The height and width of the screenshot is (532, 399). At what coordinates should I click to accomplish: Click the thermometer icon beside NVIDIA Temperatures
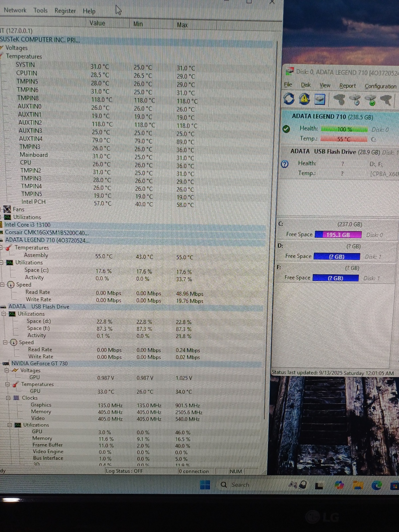pyautogui.click(x=15, y=384)
